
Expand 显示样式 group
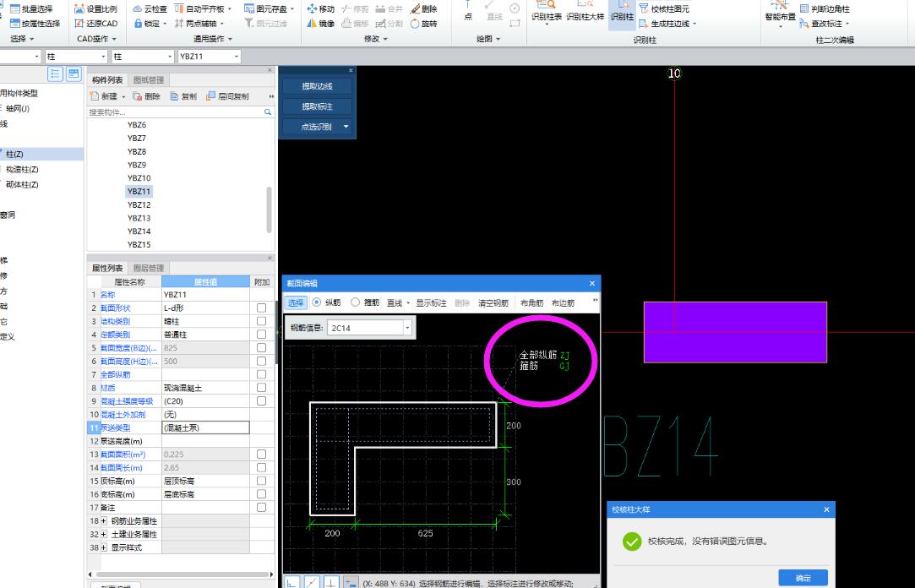point(104,547)
